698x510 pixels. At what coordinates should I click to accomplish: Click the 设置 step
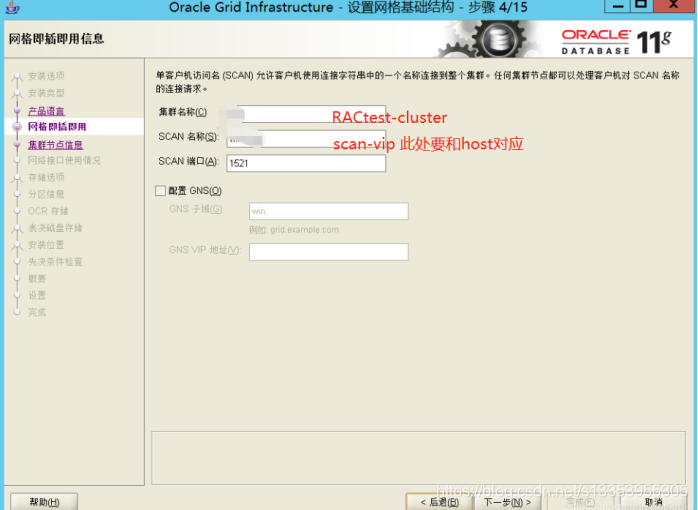click(x=37, y=295)
